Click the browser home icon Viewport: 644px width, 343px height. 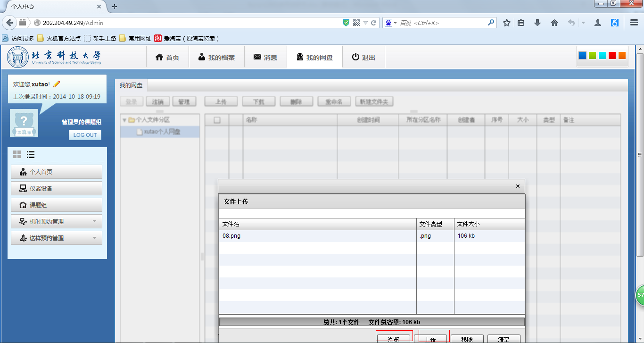pos(554,23)
